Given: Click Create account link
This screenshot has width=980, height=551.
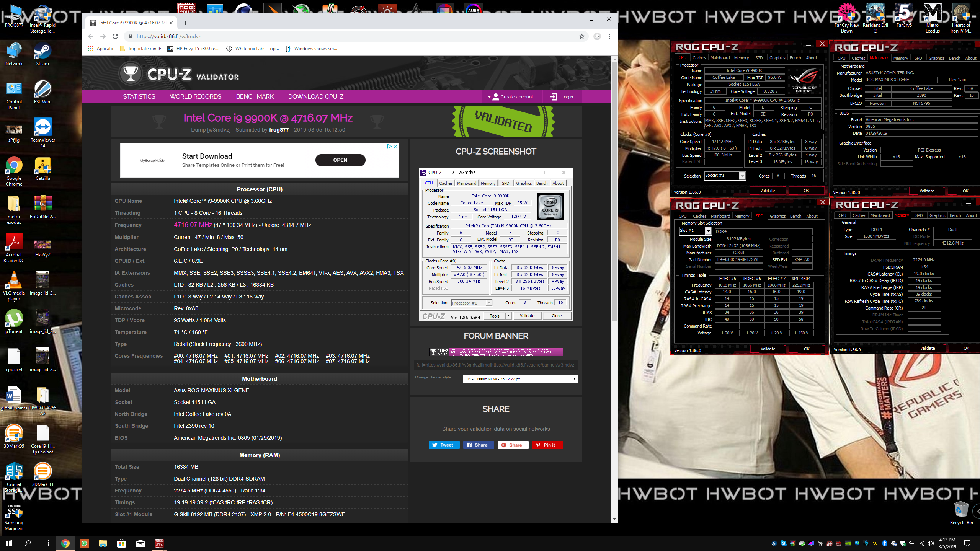Looking at the screenshot, I should point(511,97).
